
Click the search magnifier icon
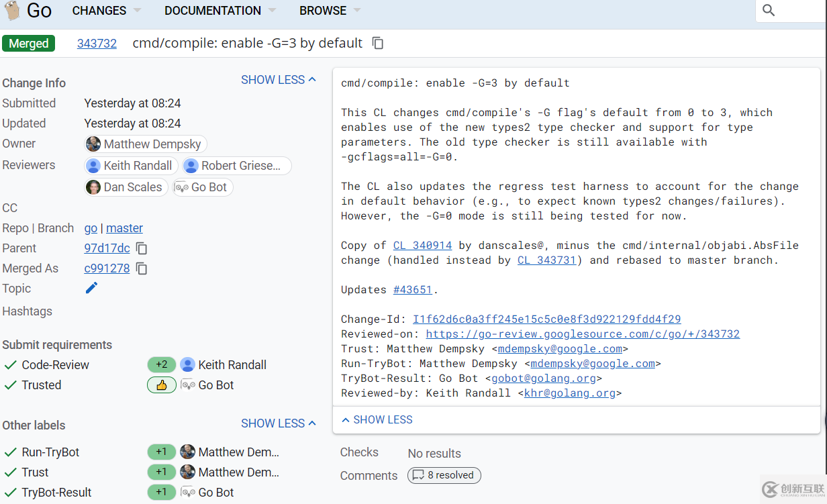[769, 11]
